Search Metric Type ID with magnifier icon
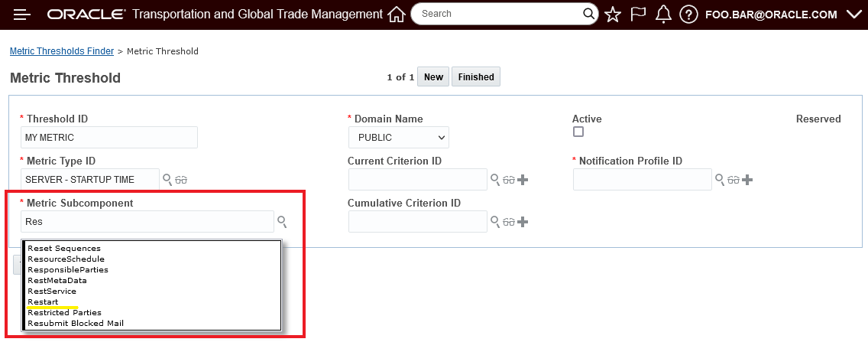This screenshot has height=342, width=868. click(167, 180)
